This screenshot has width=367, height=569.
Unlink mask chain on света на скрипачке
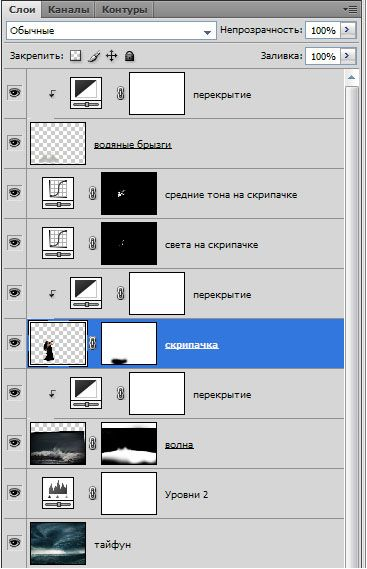pos(93,243)
